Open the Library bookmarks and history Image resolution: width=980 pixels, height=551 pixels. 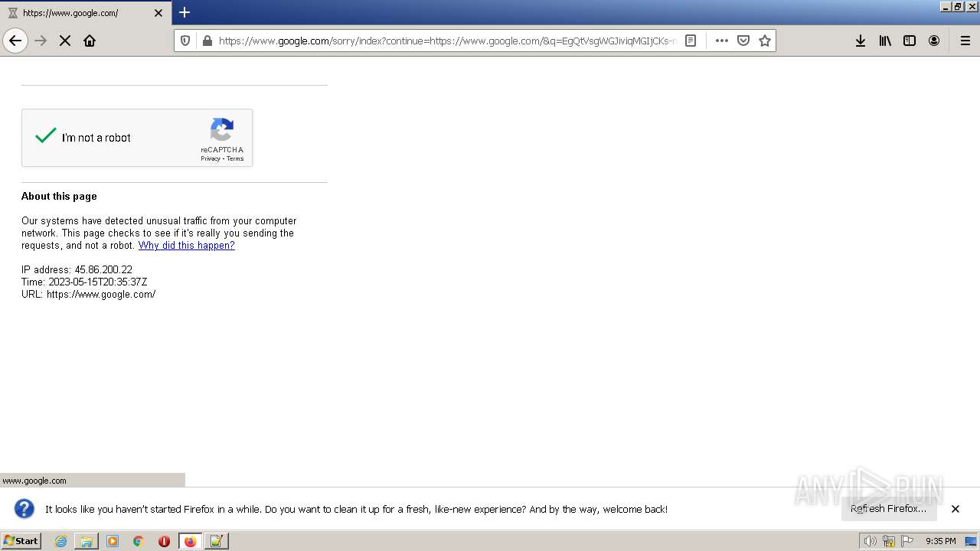pyautogui.click(x=885, y=41)
